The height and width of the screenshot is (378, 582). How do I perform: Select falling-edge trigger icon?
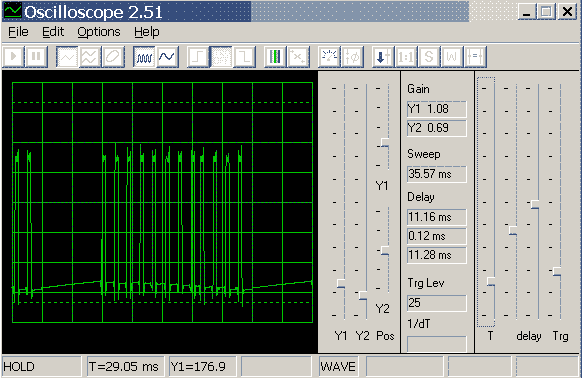(244, 57)
